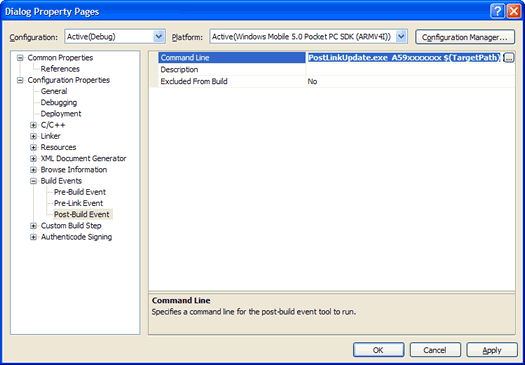The height and width of the screenshot is (365, 525).
Task: Click the Help question mark title bar button
Action: tap(498, 11)
